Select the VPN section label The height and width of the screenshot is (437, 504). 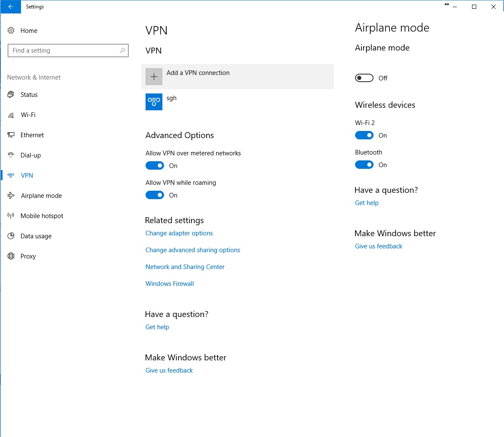coord(27,176)
